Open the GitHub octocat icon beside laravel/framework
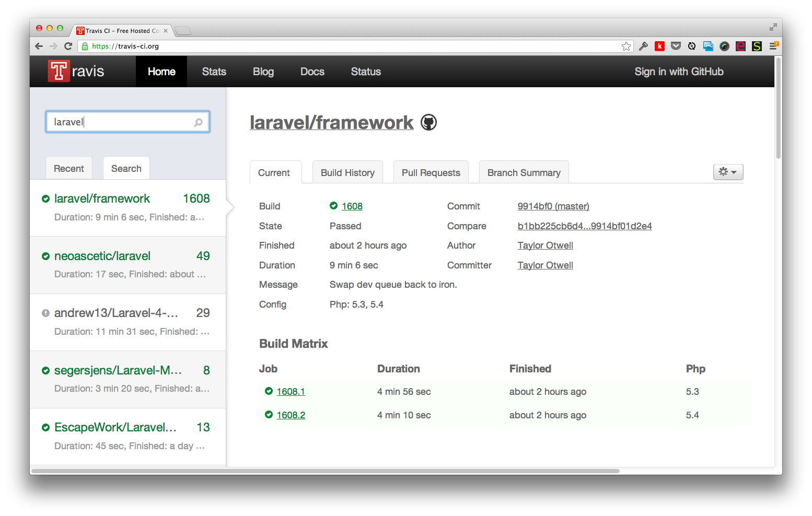812x516 pixels. pos(428,122)
